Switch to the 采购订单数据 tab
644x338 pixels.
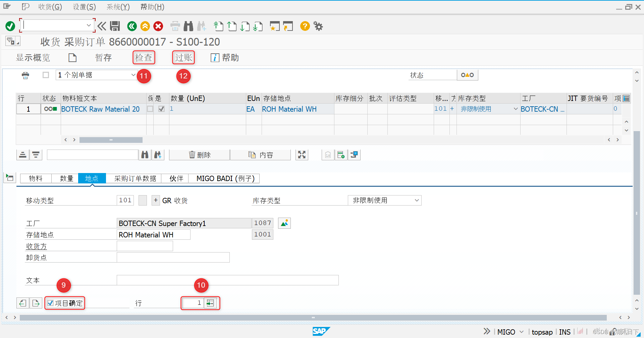point(135,178)
